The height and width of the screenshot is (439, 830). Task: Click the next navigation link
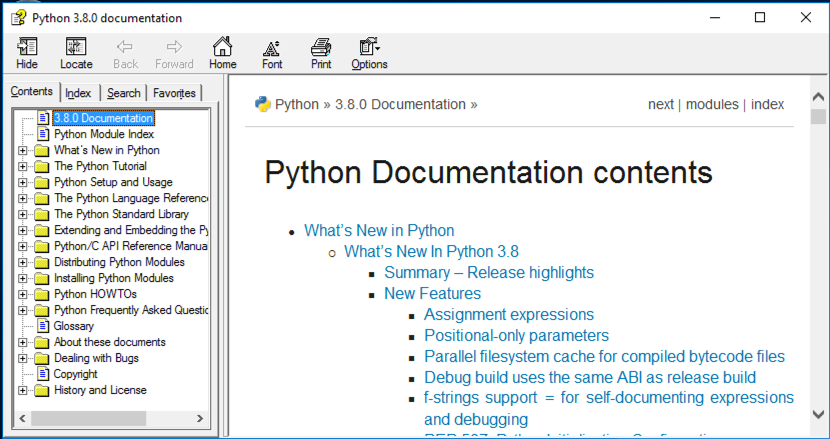click(661, 104)
